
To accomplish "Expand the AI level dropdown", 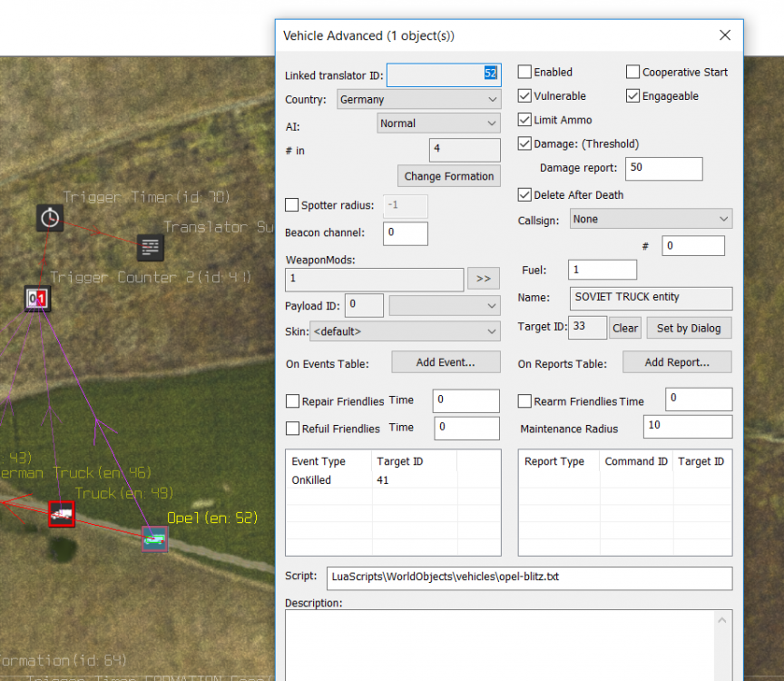I will 438,123.
